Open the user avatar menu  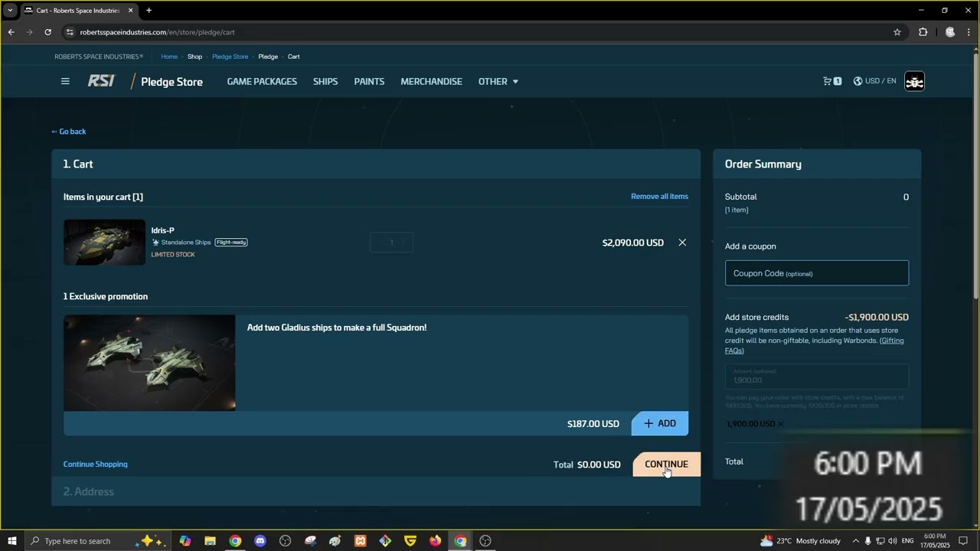click(x=914, y=81)
